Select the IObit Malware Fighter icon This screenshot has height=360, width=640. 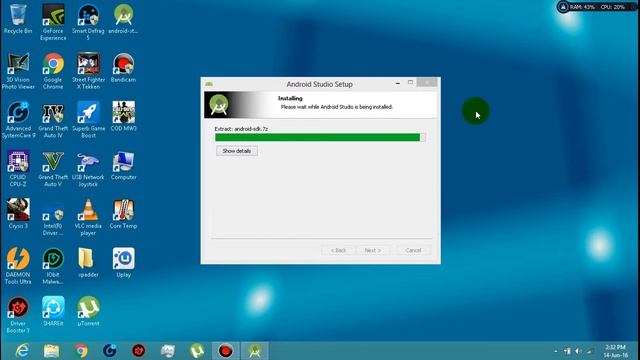[x=53, y=266]
